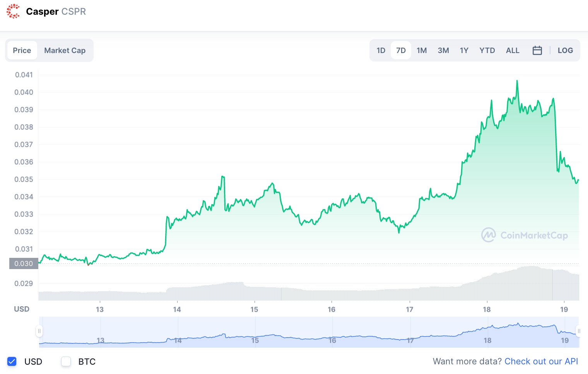Click the 0.030 starting price label
588x374 pixels.
[x=24, y=263]
